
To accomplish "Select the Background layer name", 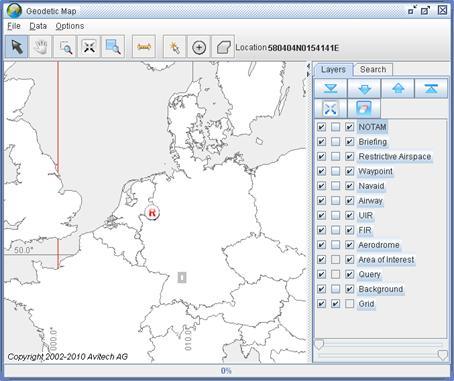I will 381,289.
